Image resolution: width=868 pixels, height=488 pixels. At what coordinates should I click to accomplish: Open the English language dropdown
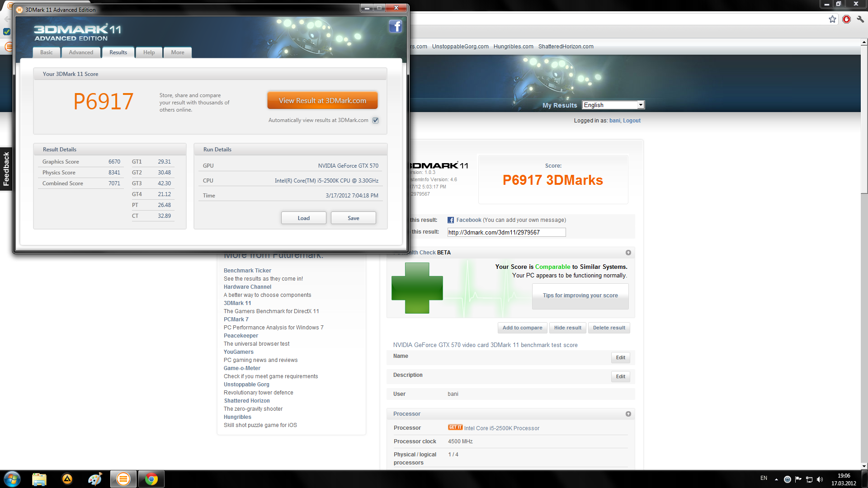tap(613, 105)
